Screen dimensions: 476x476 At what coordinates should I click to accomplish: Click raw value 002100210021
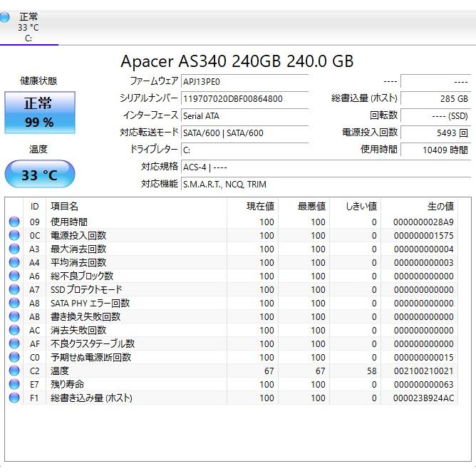click(423, 371)
